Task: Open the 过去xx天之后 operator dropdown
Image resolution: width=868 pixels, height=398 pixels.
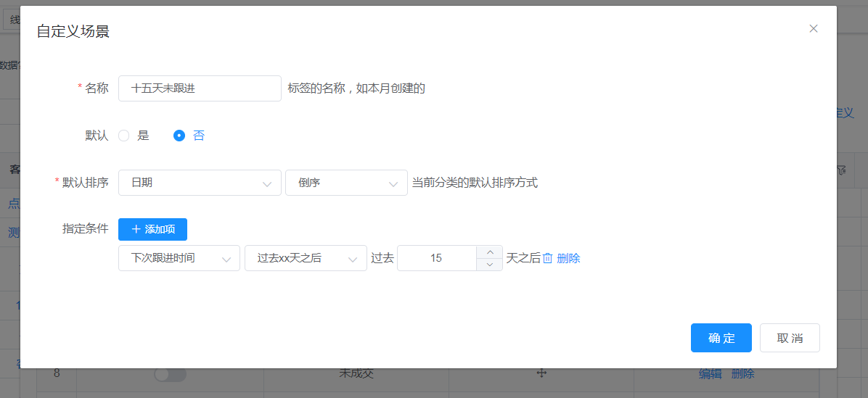Action: point(306,258)
